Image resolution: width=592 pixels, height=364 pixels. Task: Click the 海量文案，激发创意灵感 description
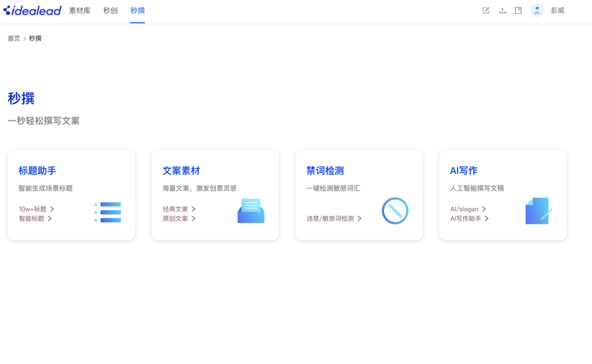coord(199,188)
